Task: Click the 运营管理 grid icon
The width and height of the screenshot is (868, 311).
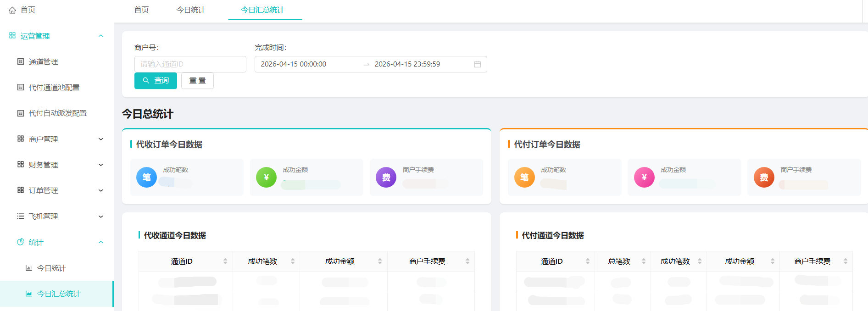Action: 12,35
